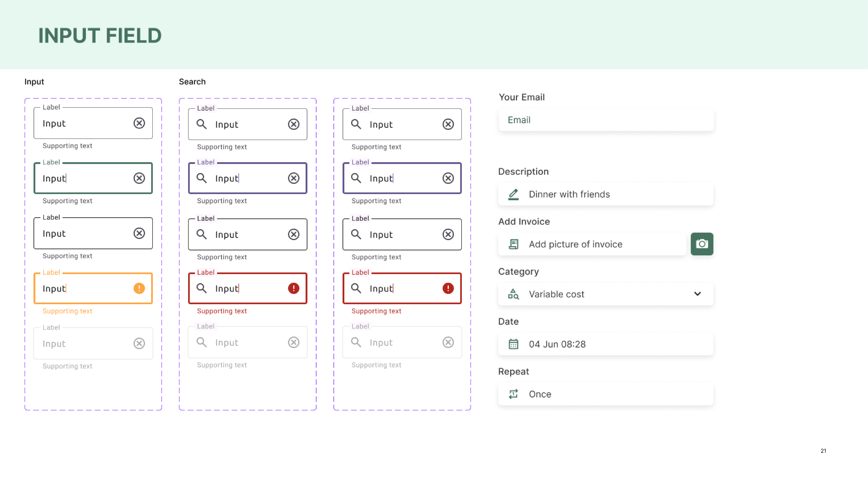Click the Repeat label
Screen dimensions: 868x488
(514, 372)
